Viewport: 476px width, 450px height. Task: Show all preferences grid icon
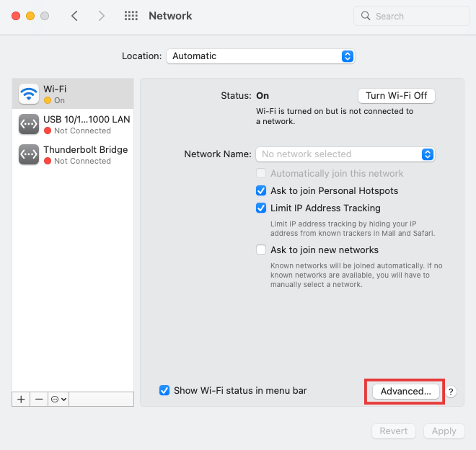point(131,16)
